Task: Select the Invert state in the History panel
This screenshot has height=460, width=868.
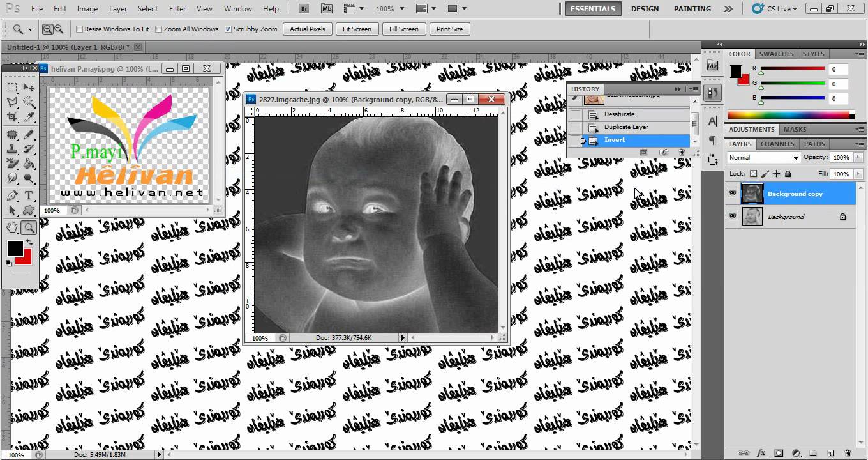Action: 615,140
